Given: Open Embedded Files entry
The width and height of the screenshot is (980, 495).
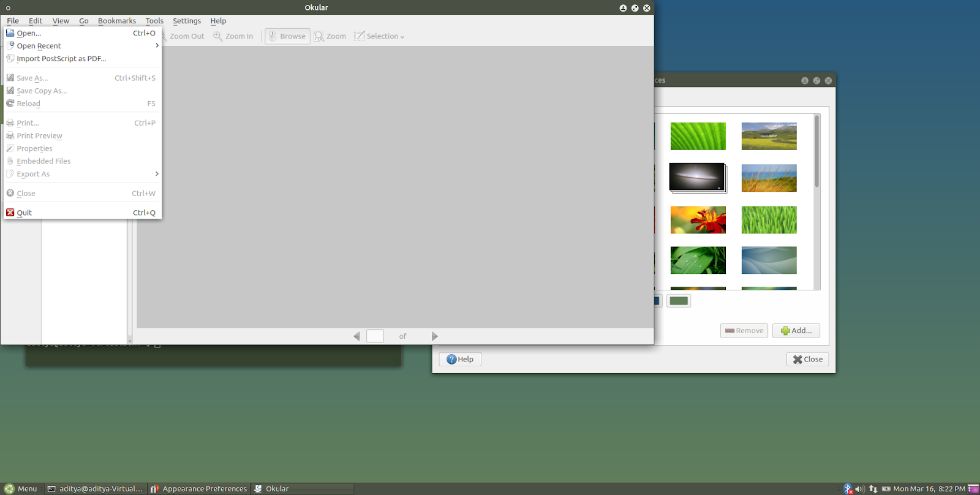Looking at the screenshot, I should [82, 161].
